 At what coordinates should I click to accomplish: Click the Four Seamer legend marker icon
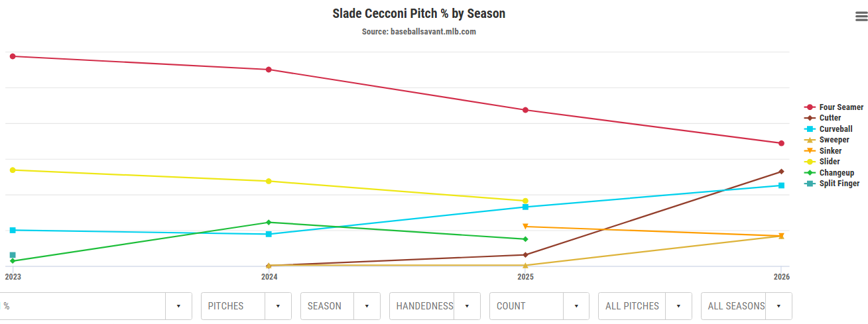point(809,107)
